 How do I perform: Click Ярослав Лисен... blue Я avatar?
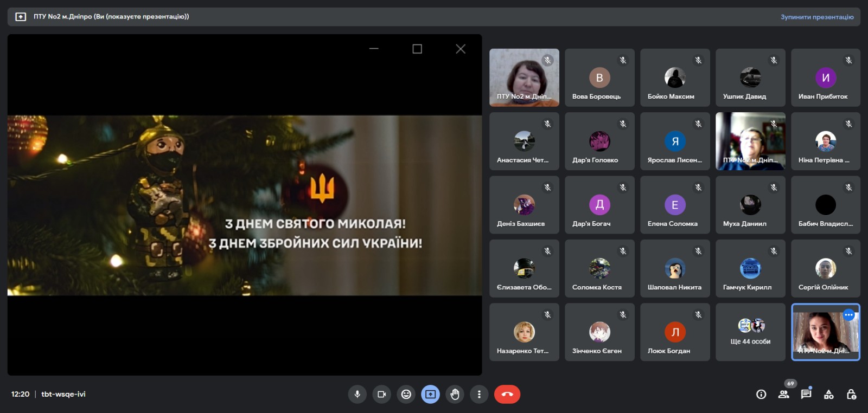tap(675, 141)
